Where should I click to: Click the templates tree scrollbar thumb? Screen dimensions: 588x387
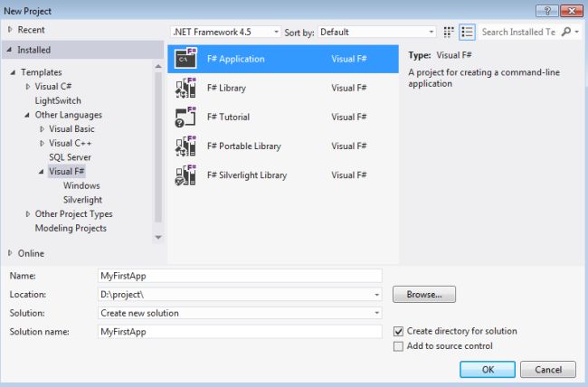[158, 147]
